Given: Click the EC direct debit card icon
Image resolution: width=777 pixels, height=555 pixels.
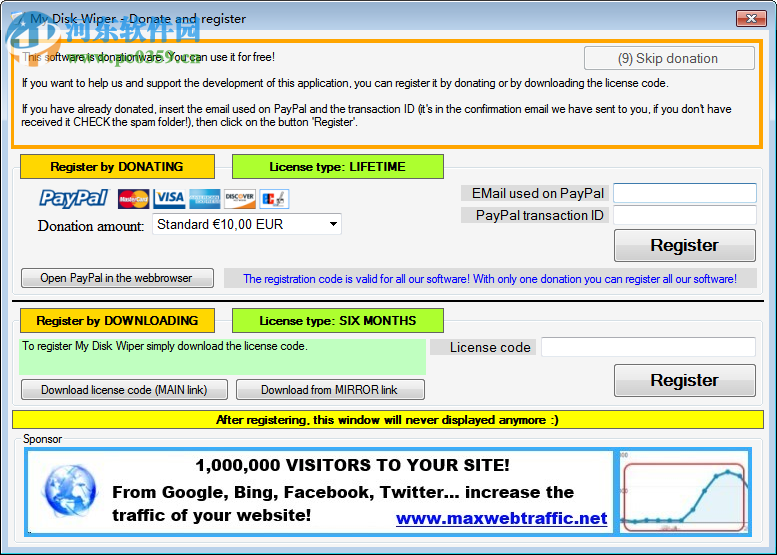Looking at the screenshot, I should click(x=274, y=199).
